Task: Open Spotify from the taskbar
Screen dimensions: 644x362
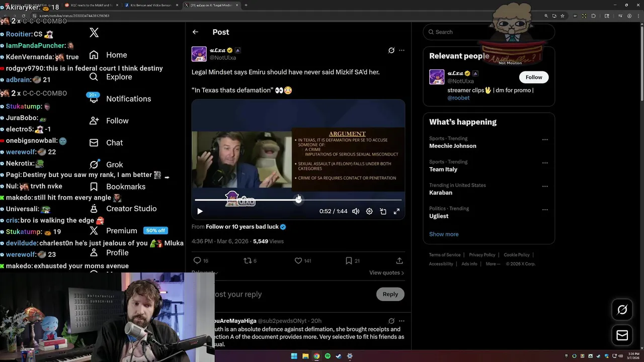Action: click(x=328, y=356)
